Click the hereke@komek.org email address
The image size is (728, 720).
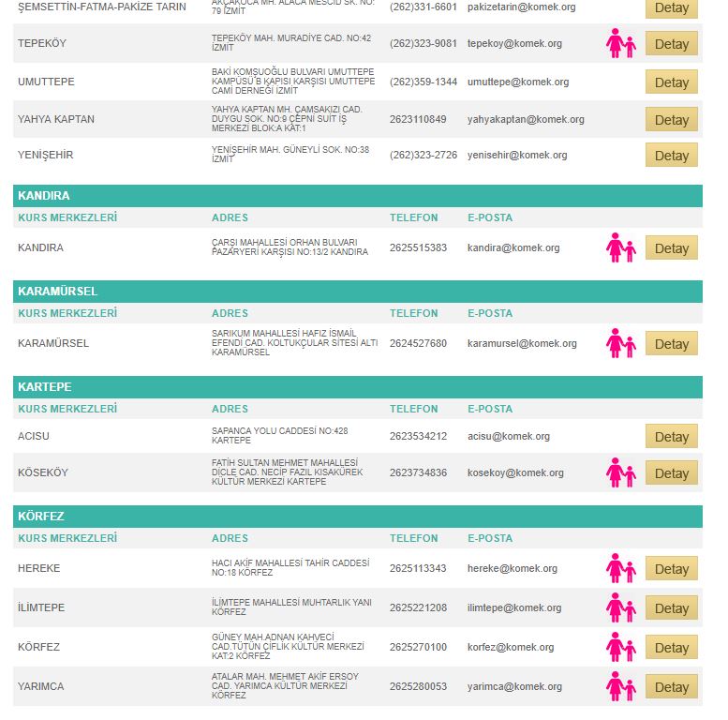(512, 569)
